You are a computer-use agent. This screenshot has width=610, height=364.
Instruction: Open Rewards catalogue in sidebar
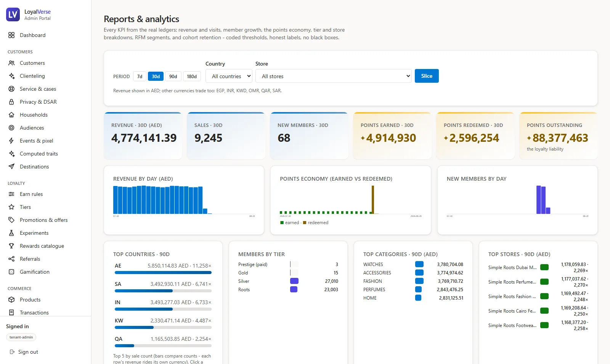click(45, 246)
